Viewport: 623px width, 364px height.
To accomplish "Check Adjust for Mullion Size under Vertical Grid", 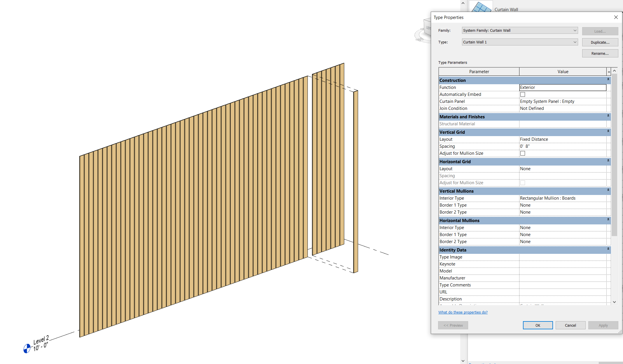I will [x=523, y=153].
